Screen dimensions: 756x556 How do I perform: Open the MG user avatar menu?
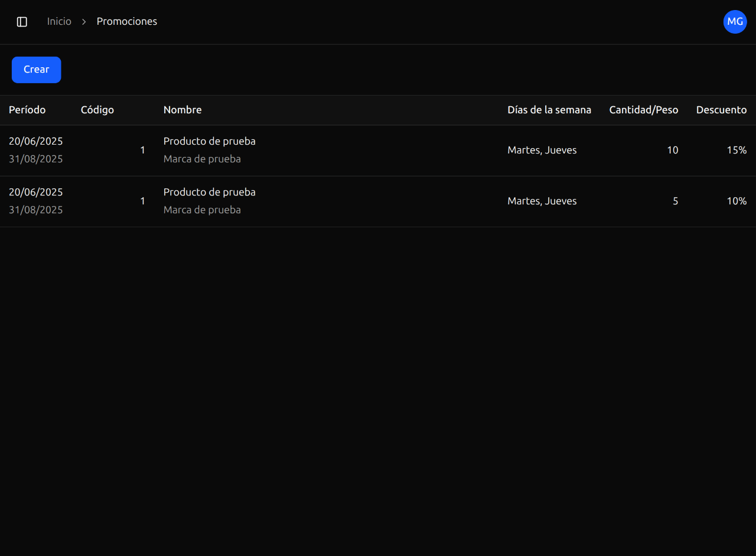point(735,22)
